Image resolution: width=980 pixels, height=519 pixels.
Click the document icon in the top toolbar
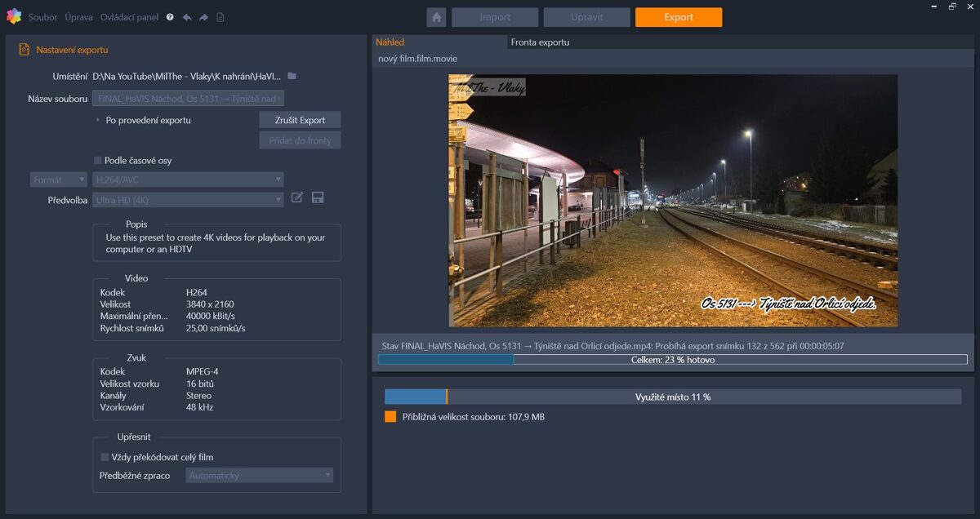220,16
